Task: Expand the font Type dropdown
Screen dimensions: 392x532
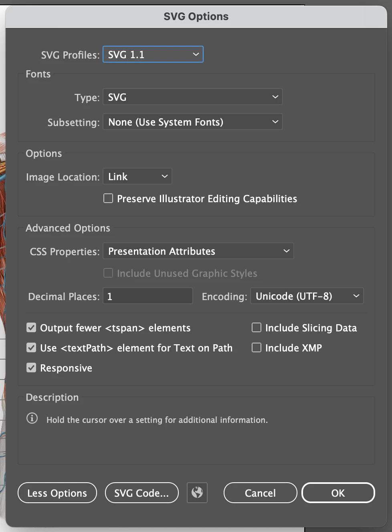Action: tap(193, 97)
